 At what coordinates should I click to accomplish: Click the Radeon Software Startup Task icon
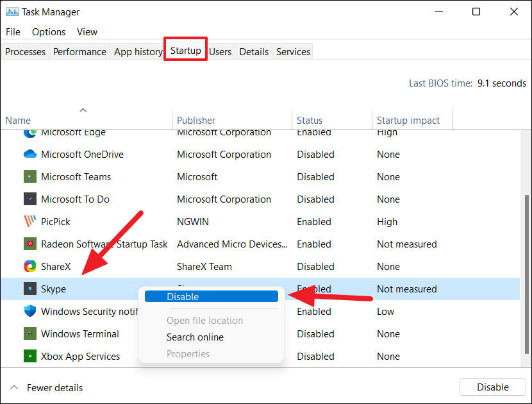tap(30, 244)
